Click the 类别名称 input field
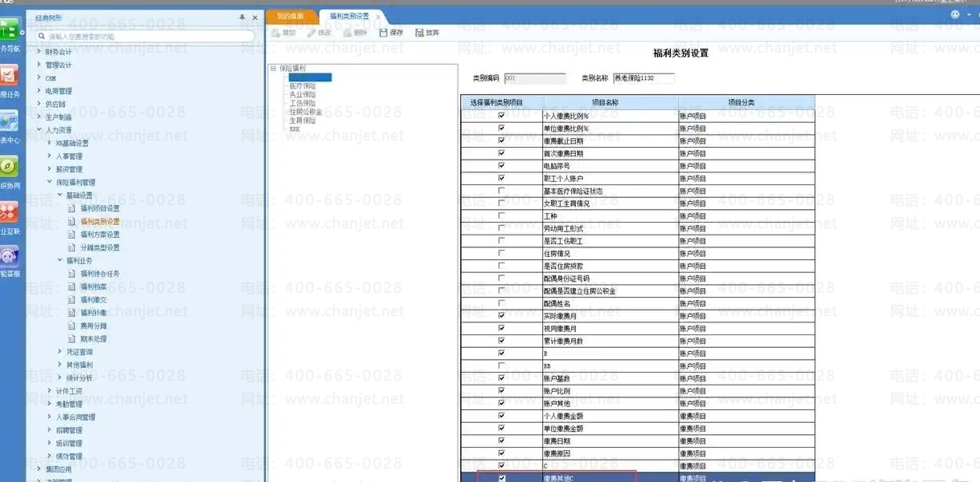Screen dimensions: 980x482 pyautogui.click(x=643, y=78)
